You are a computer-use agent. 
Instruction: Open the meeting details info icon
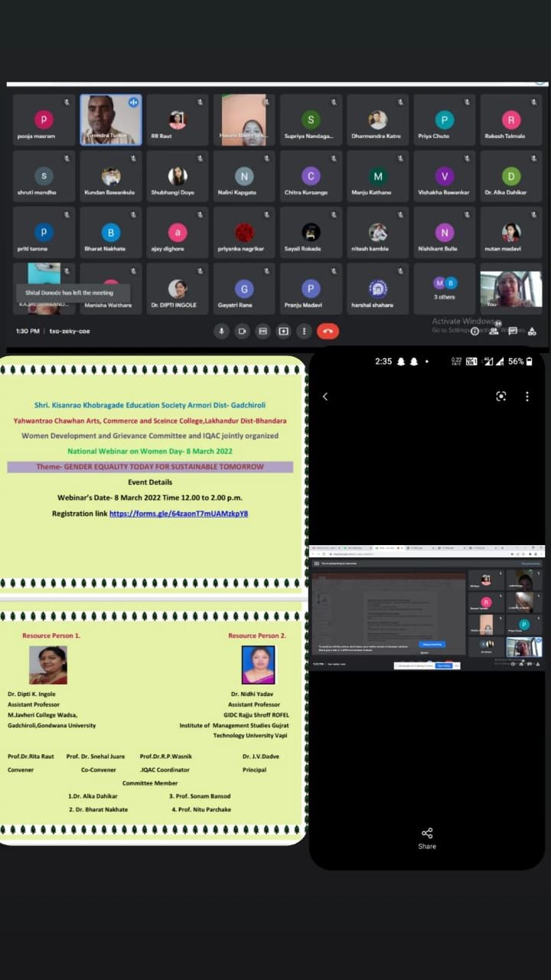[x=474, y=331]
